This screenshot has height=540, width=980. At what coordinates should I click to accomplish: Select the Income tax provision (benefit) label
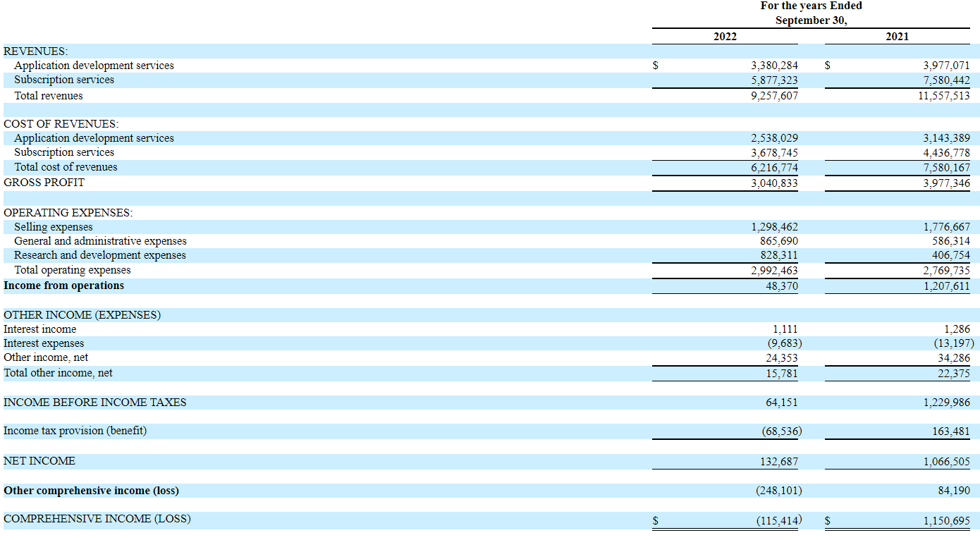tap(75, 431)
